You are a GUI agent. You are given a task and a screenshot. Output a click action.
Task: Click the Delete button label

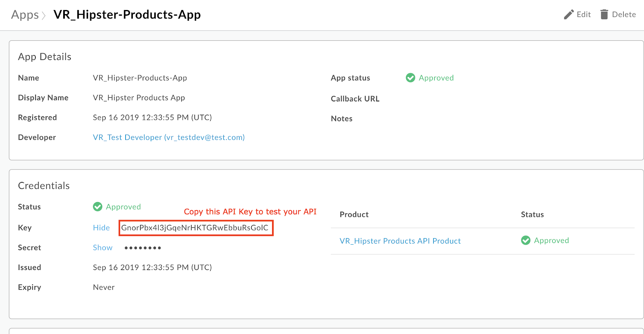point(624,14)
